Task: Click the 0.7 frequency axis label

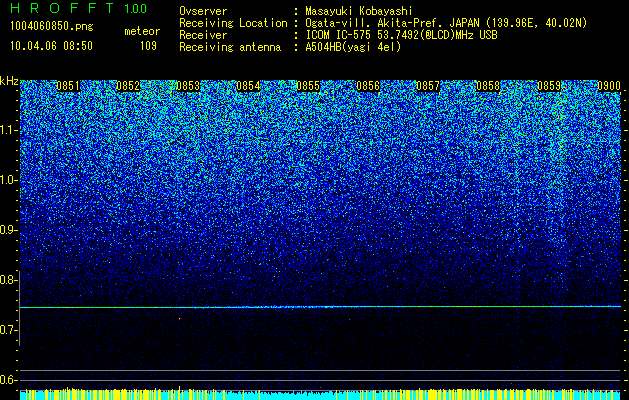Action: pos(8,330)
